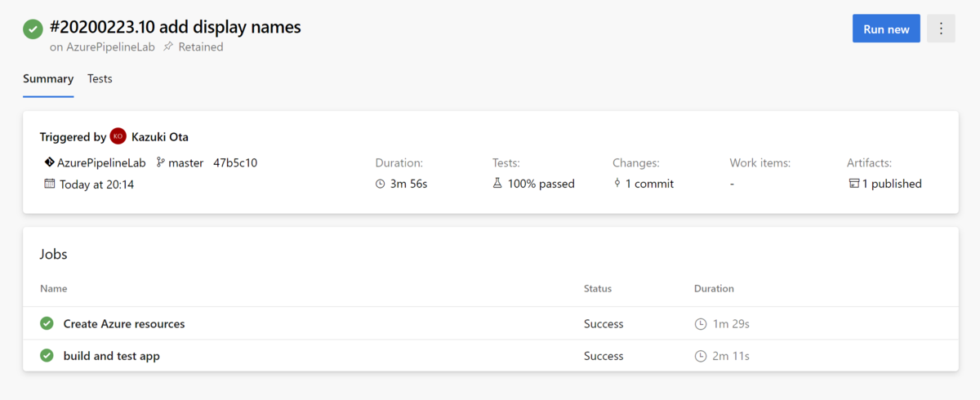Click the Retained pin icon
This screenshot has height=400, width=980.
(168, 47)
